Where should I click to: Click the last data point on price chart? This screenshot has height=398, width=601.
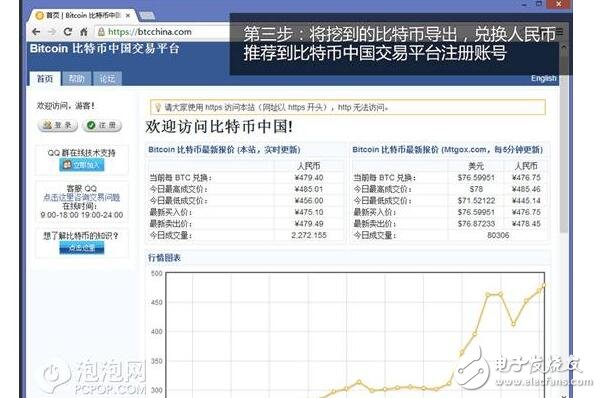click(x=544, y=285)
